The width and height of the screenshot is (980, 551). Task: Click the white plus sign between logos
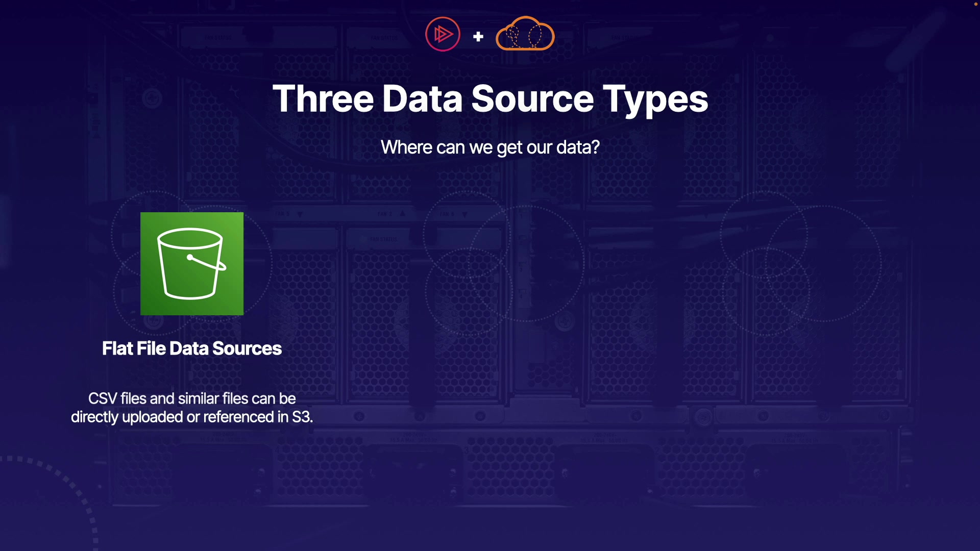(x=478, y=37)
